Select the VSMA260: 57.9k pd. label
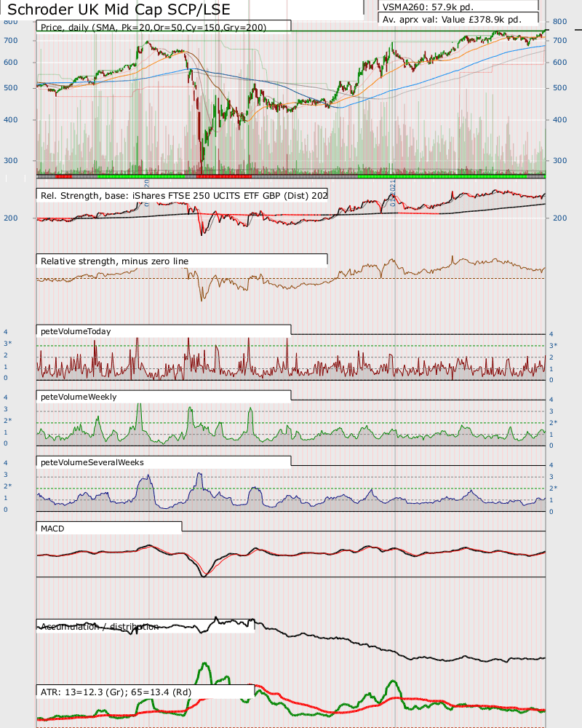Viewport: 582px width, 728px height. 428,7
